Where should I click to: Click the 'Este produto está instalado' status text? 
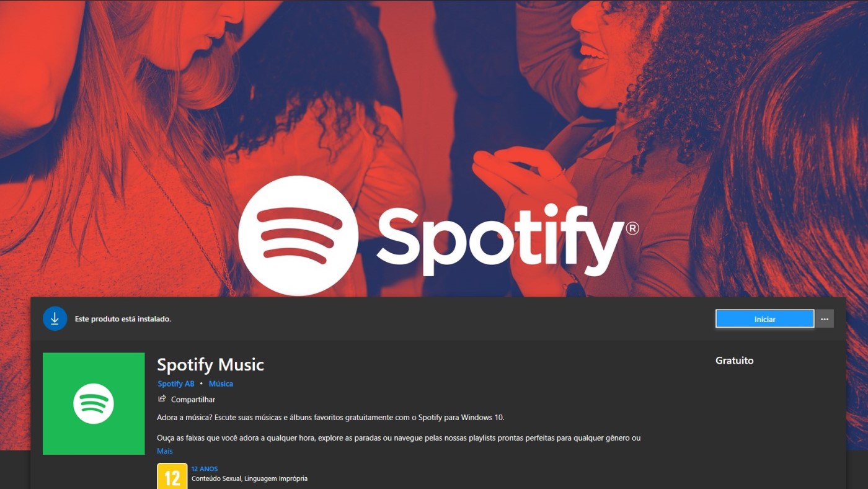(x=123, y=319)
